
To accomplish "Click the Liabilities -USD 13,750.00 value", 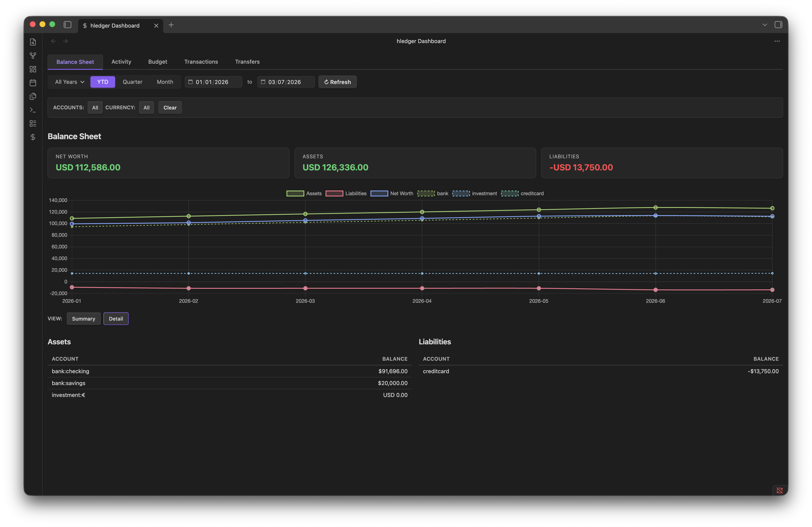I will 581,167.
